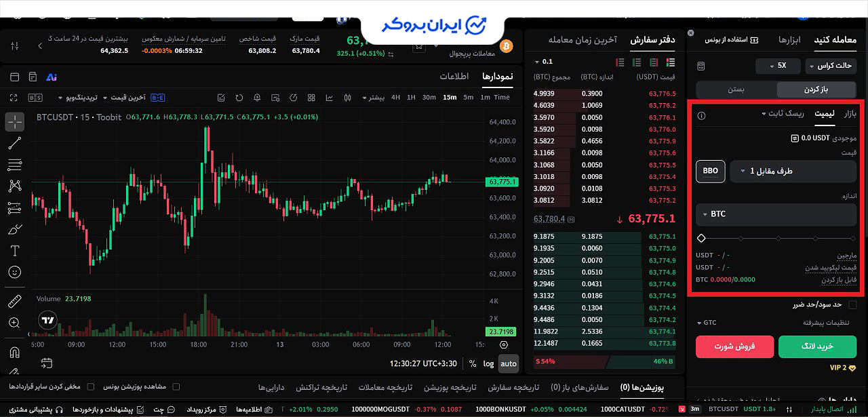Click ask price 63,776.5 in order book
Image resolution: width=868 pixels, height=417 pixels.
pos(662,94)
